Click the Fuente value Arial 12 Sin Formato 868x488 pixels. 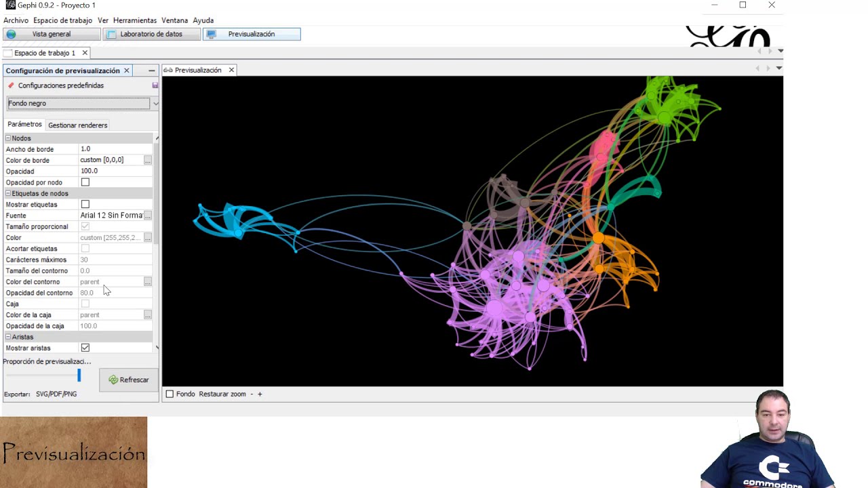(112, 216)
